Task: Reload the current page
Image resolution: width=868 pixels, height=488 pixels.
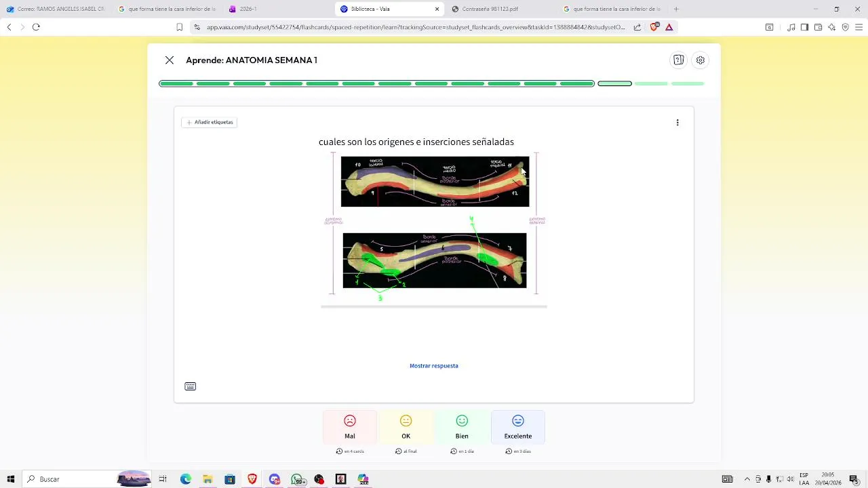Action: coord(36,27)
